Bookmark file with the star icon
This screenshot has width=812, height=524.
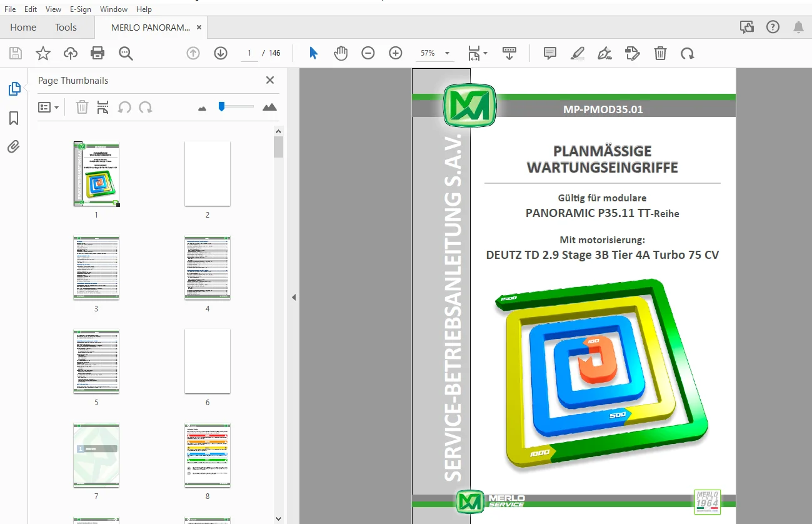pos(43,53)
